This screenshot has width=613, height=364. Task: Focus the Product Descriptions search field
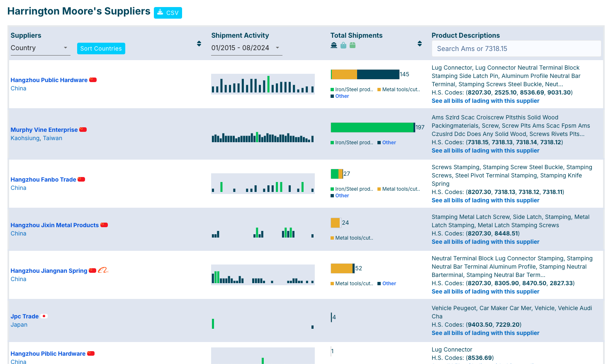[x=516, y=49]
